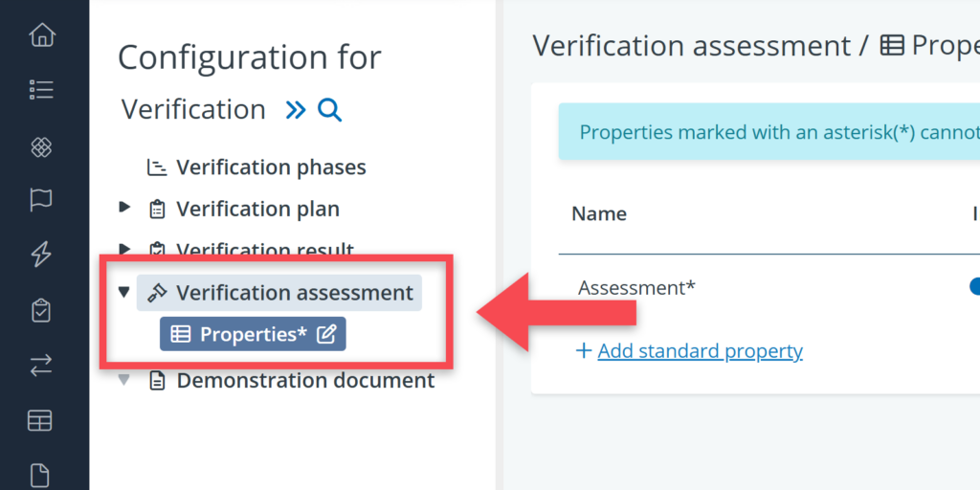Click the lightning bolt sidebar icon

pos(41,255)
